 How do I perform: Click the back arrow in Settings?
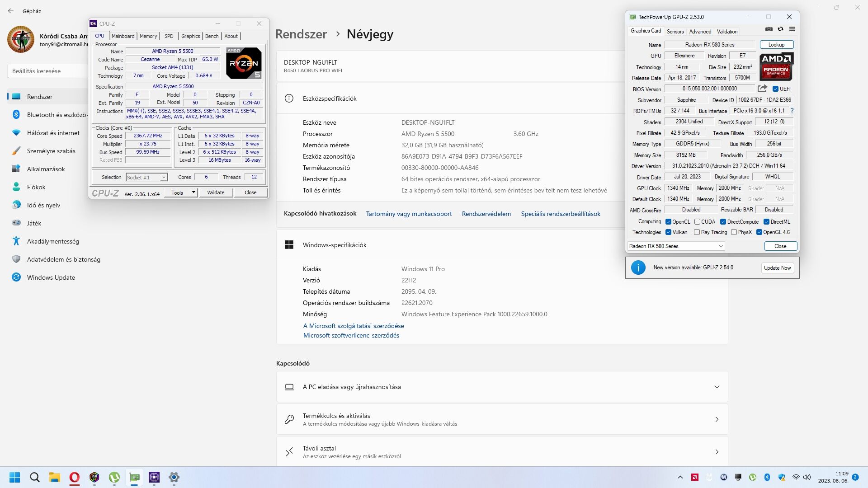coord(11,11)
